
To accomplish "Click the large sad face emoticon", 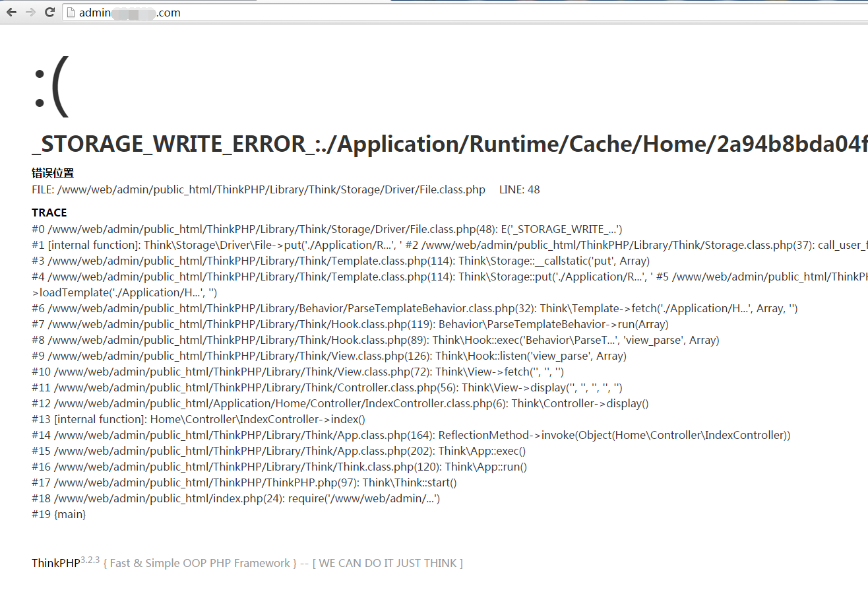I will point(51,86).
